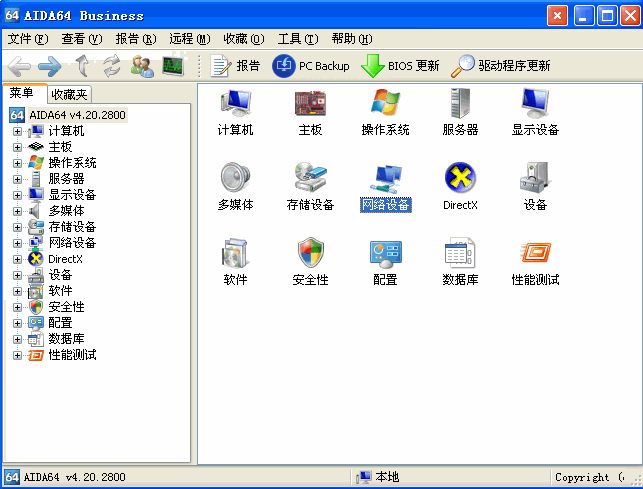
Task: Switch to the 收藏夹 tab
Action: click(x=69, y=95)
